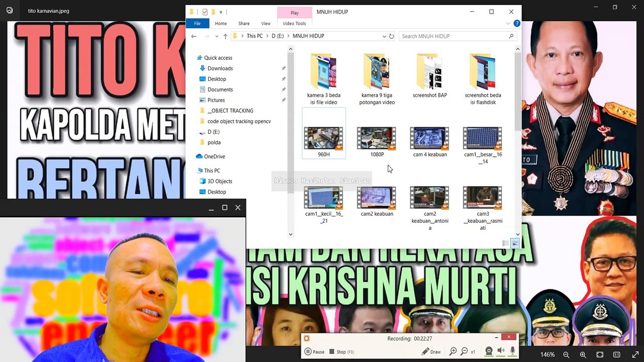This screenshot has width=644, height=362.
Task: Select the 'screenshot BAP' folder
Action: [x=430, y=76]
